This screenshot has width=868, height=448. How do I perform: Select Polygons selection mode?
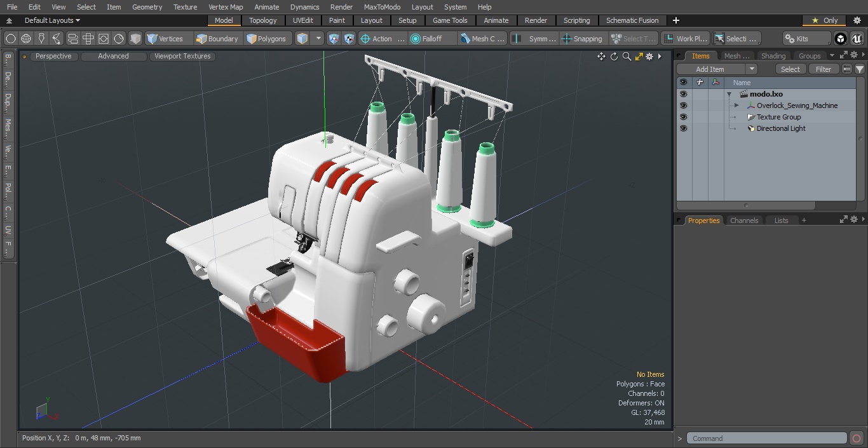click(x=267, y=39)
